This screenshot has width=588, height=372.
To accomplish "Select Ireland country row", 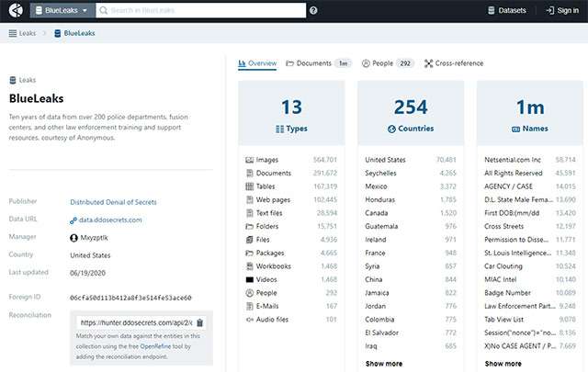I will [x=411, y=240].
